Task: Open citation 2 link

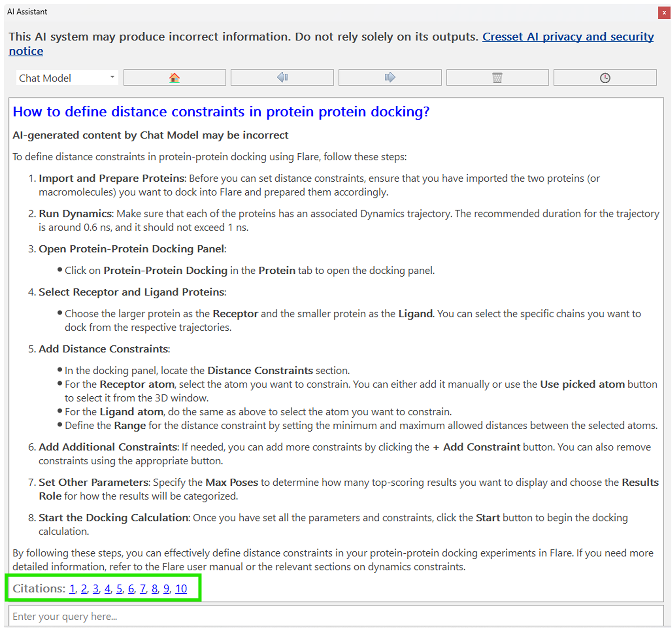Action: [x=84, y=589]
